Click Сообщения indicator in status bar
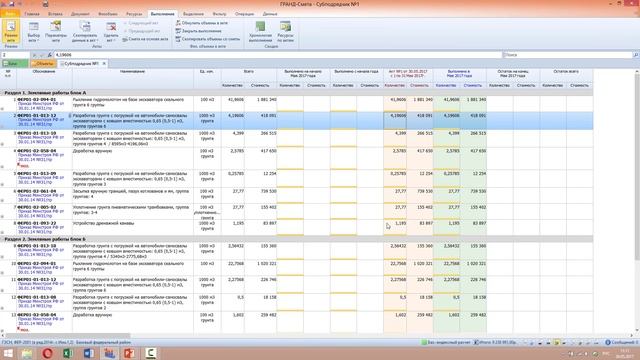The image size is (640, 360). pyautogui.click(x=621, y=342)
